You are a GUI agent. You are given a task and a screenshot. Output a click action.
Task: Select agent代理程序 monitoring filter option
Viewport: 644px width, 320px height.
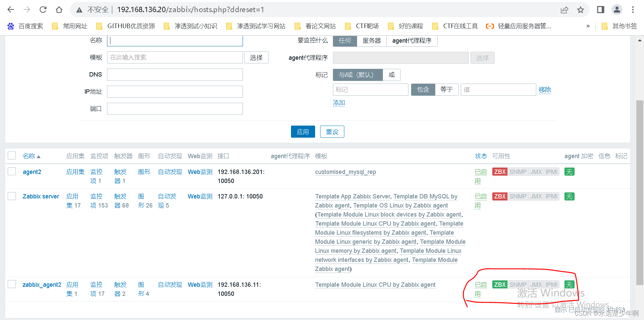coord(412,41)
